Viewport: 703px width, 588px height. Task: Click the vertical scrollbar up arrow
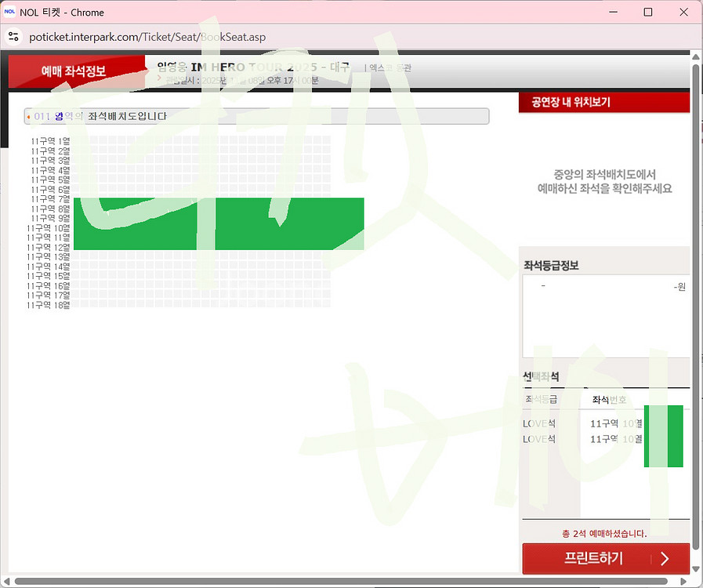696,57
